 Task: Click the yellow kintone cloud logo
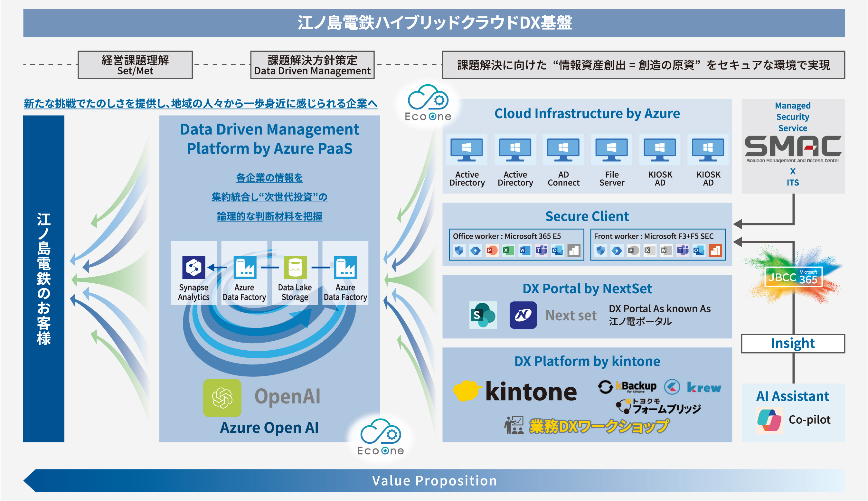click(x=466, y=391)
